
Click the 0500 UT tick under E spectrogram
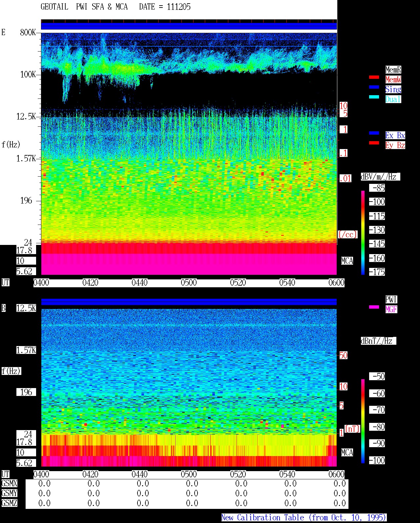point(189,283)
